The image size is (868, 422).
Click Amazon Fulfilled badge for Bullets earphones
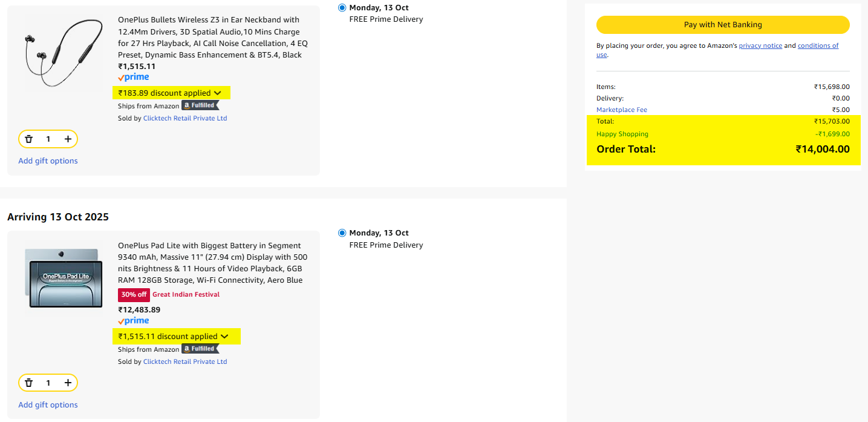pyautogui.click(x=200, y=105)
